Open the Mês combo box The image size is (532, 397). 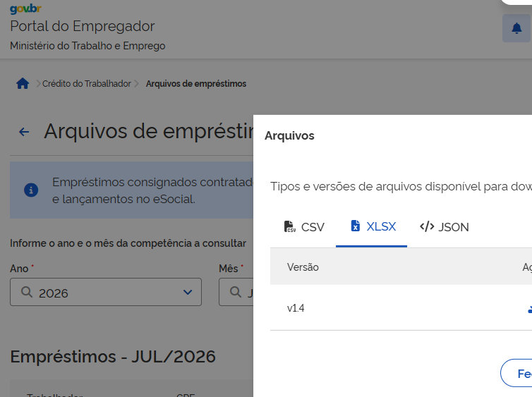[236, 292]
